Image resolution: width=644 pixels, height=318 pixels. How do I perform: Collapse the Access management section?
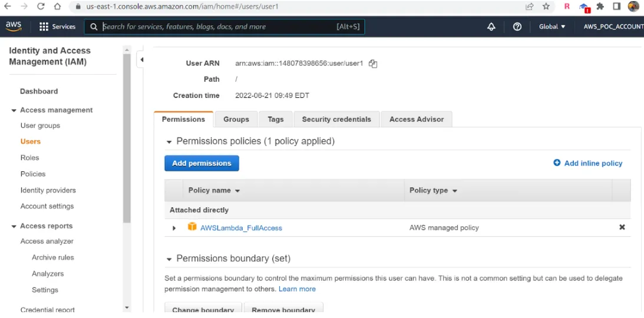14,110
